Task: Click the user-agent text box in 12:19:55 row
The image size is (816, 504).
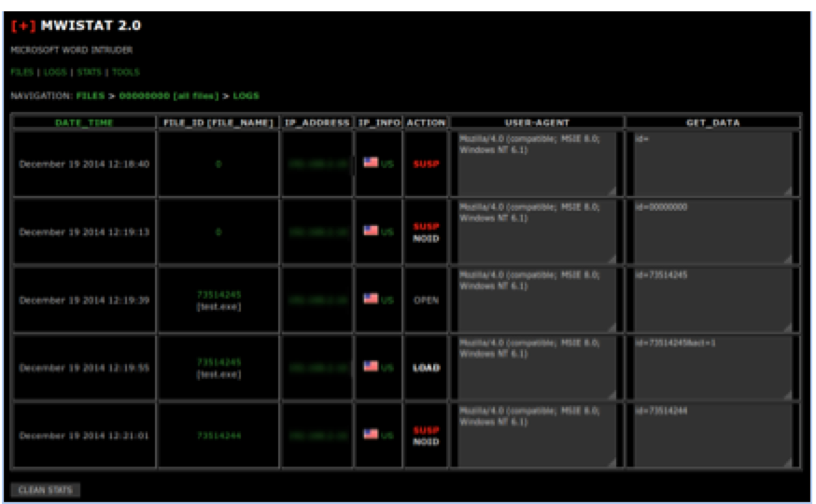Action: coord(537,368)
